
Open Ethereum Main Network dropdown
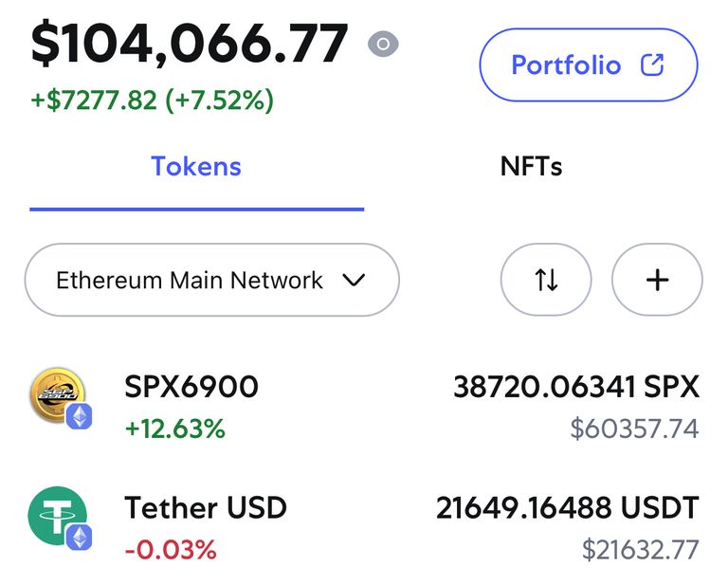tap(212, 280)
